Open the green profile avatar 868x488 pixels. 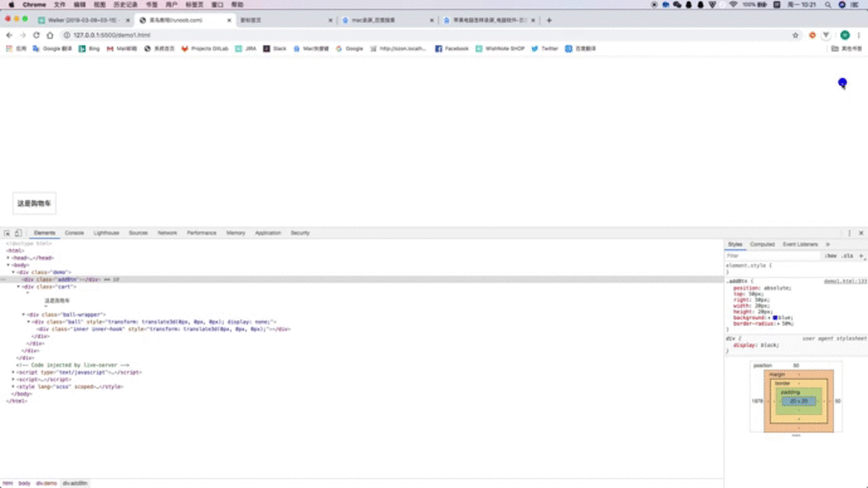pyautogui.click(x=845, y=35)
